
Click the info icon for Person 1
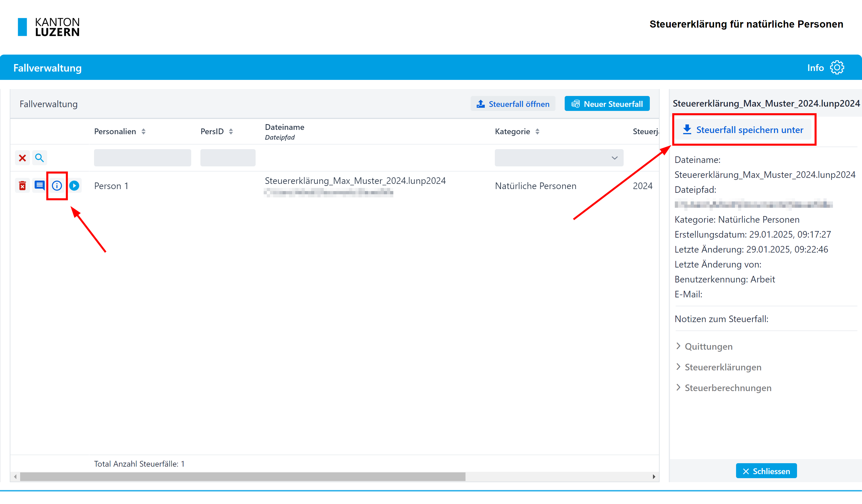coord(57,186)
